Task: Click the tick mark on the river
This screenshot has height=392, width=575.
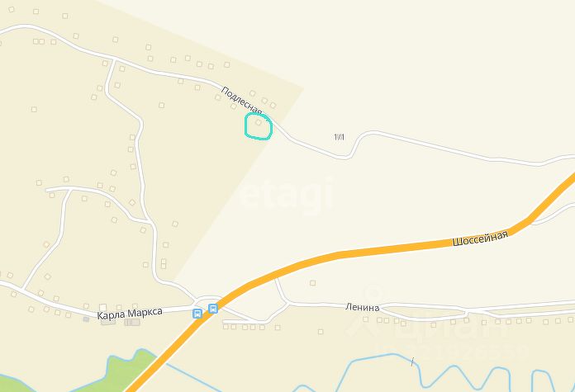Action: [413, 362]
